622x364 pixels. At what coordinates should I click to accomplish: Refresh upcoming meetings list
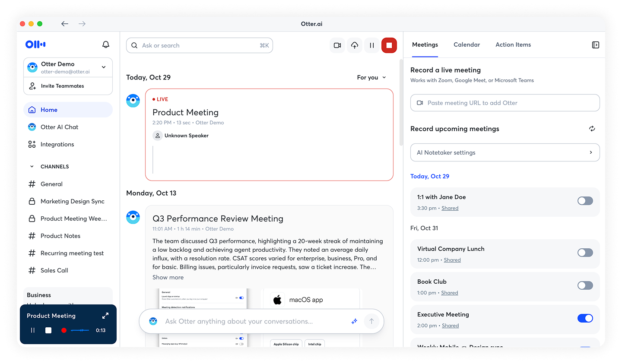(592, 129)
